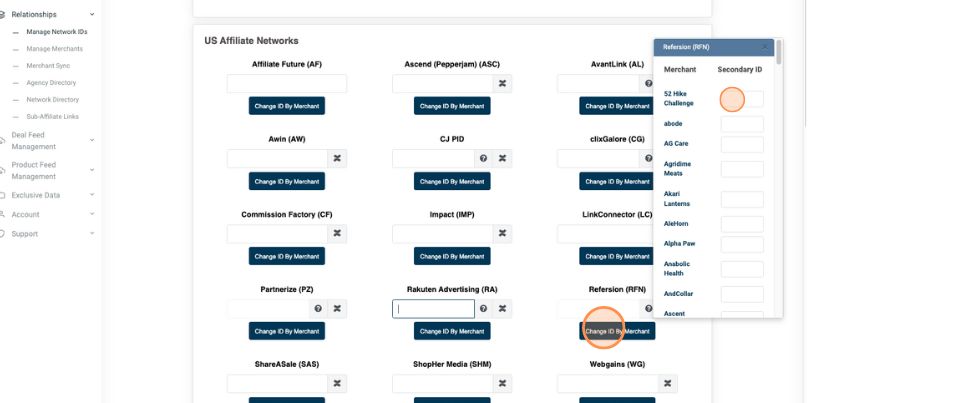Close the Refersion (RFN) popup panel
Screen dimensions: 970x403
click(765, 47)
